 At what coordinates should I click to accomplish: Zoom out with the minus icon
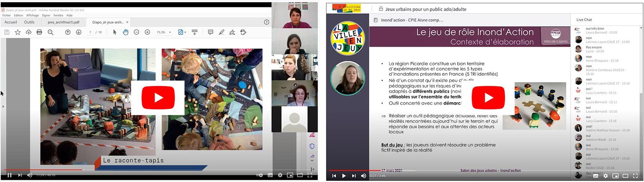click(137, 32)
